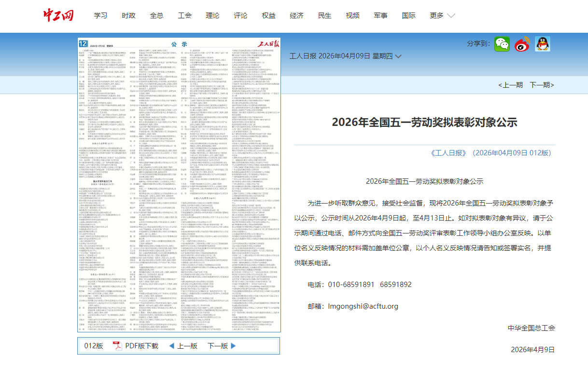The height and width of the screenshot is (369, 588).
Task: Open the 工会 menu item
Action: (184, 15)
